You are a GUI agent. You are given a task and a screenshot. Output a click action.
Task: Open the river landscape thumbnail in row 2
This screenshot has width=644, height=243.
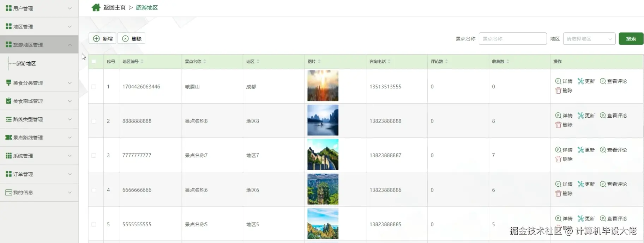click(323, 120)
